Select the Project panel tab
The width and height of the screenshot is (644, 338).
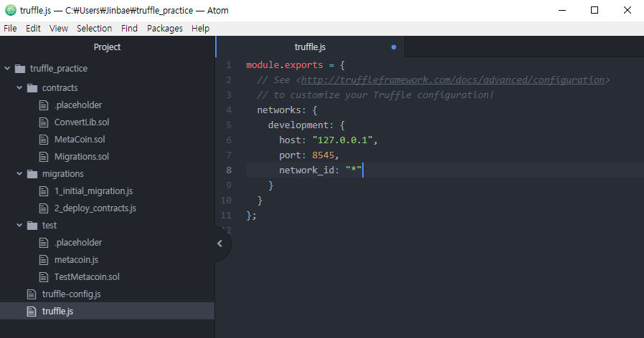coord(107,47)
